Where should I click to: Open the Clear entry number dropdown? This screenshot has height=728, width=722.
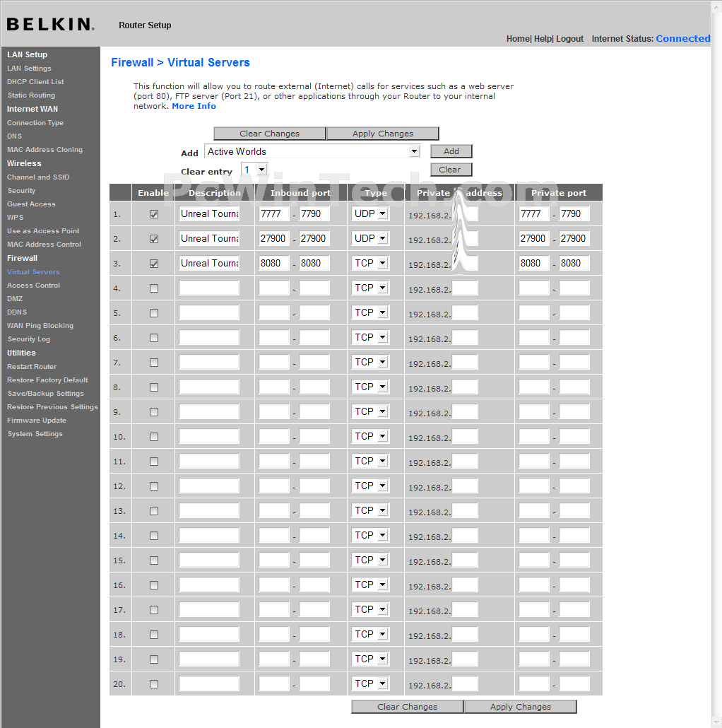(x=254, y=170)
